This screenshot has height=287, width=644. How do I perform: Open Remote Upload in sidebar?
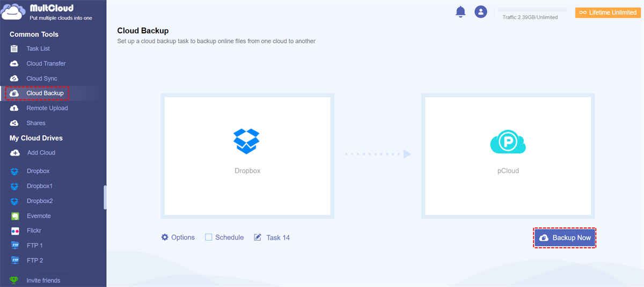coord(47,108)
